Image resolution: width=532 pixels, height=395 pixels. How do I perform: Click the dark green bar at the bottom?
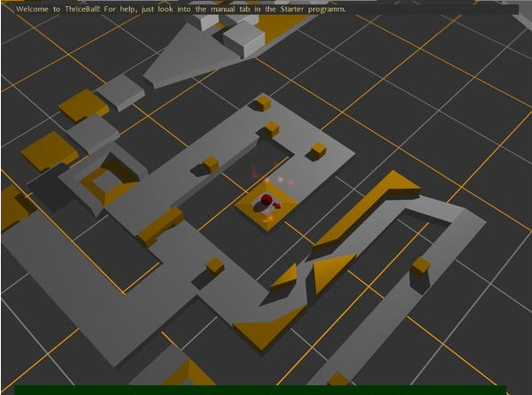pos(260,391)
